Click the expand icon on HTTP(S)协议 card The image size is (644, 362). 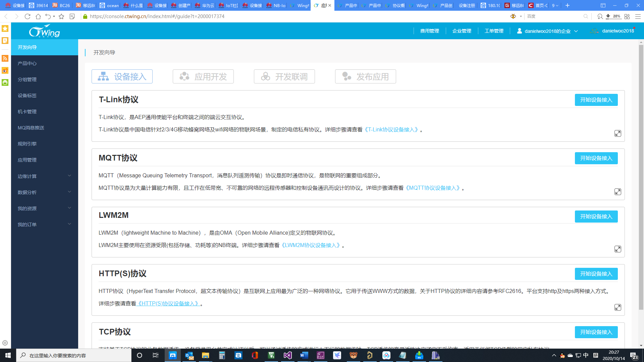(618, 307)
